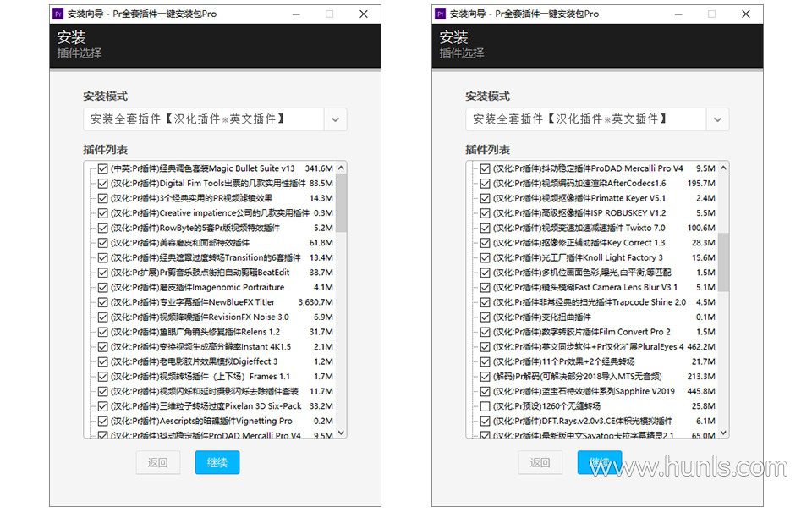The image size is (812, 513).
Task: Uncheck RevisionFX Noise 3.0 checkbox
Action: (102, 317)
